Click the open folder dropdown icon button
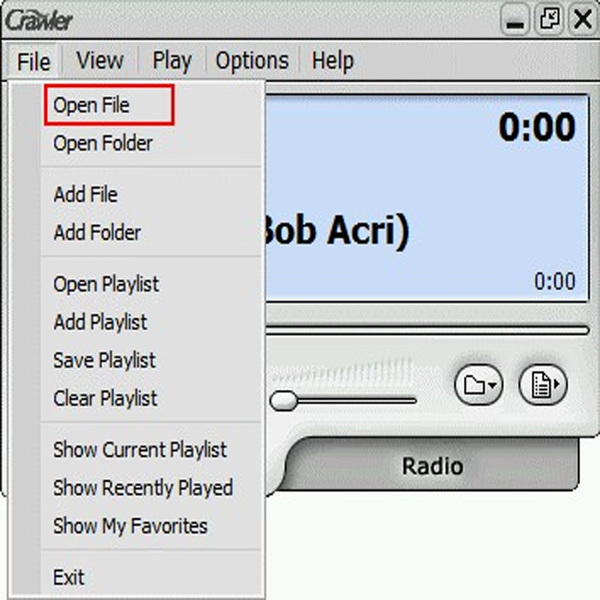 pyautogui.click(x=478, y=385)
